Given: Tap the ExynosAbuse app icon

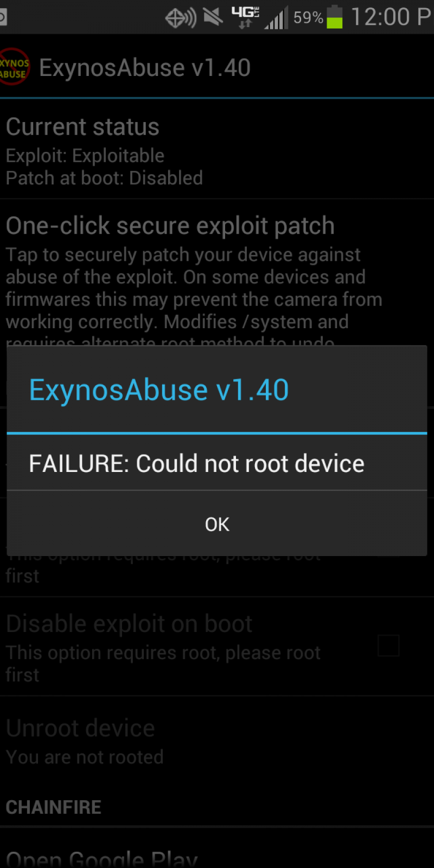Looking at the screenshot, I should [14, 67].
